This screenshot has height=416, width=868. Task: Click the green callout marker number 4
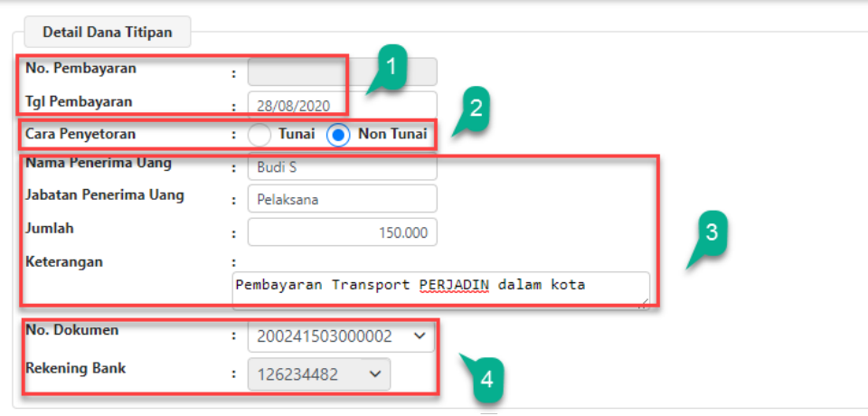click(x=486, y=379)
